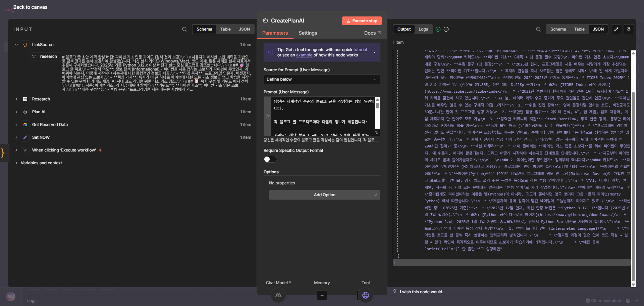This screenshot has height=306, width=644.
Task: Click the orange curly-brace side handle
Action: tap(3, 153)
